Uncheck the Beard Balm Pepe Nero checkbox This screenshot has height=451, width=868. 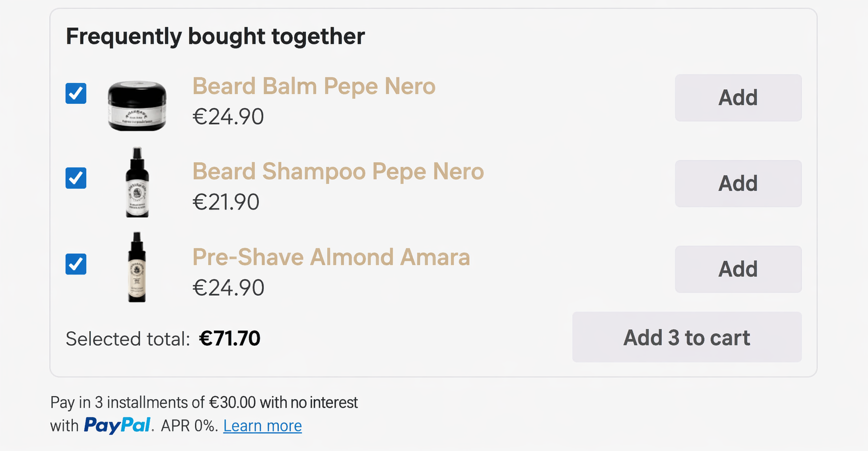click(76, 93)
